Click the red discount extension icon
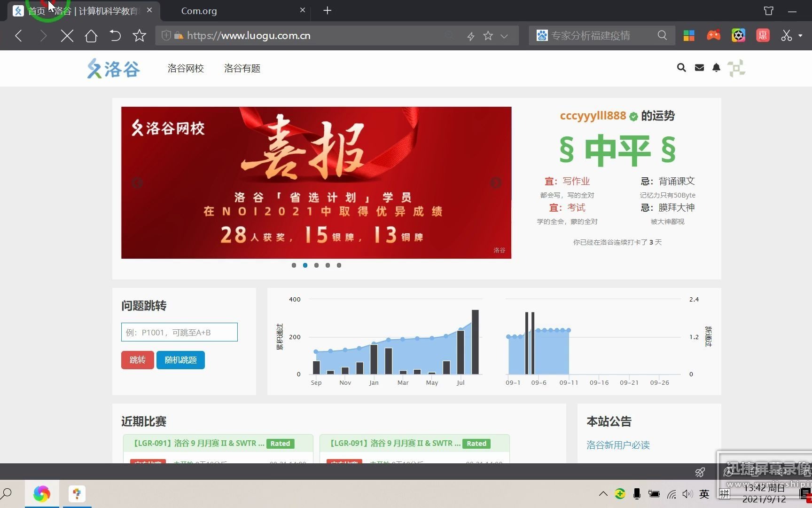812x508 pixels. 763,35
